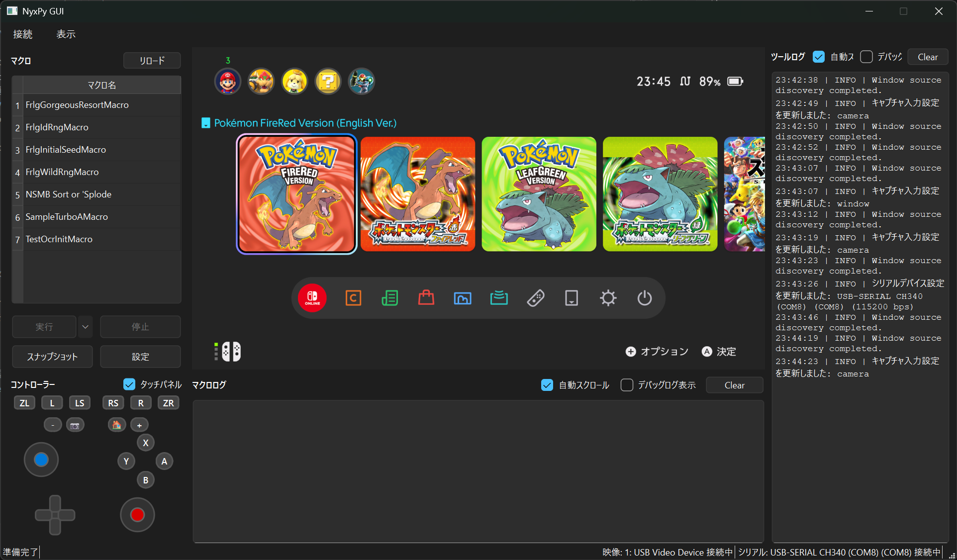Open the 表示 menu
The height and width of the screenshot is (560, 957).
(x=66, y=34)
